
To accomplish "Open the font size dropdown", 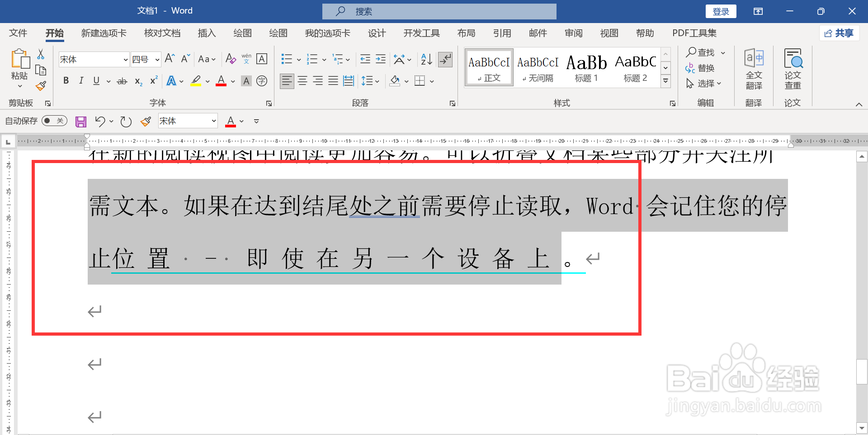I will pos(157,60).
